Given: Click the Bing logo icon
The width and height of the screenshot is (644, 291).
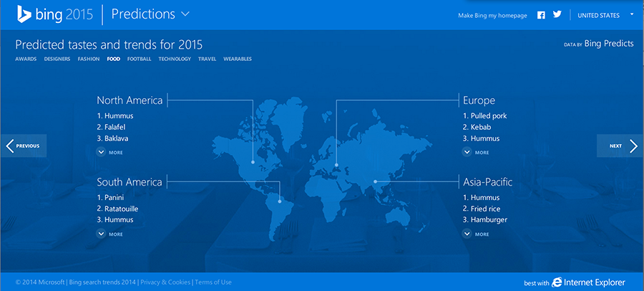Looking at the screenshot, I should click(x=24, y=14).
